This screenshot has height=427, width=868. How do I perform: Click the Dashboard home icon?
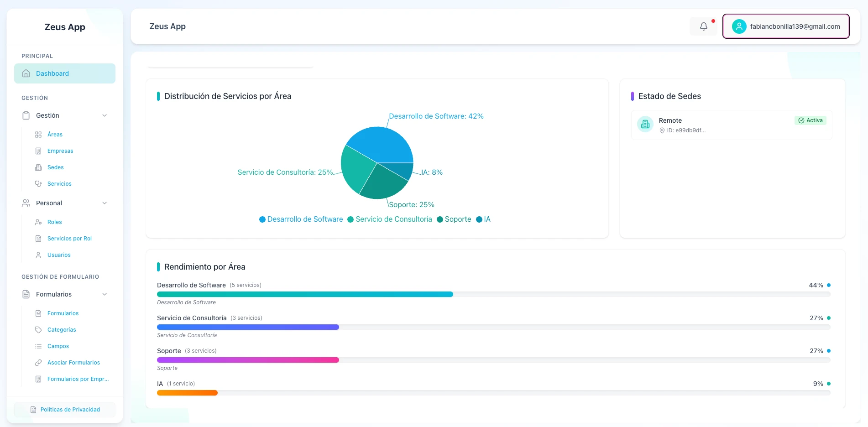pos(26,73)
